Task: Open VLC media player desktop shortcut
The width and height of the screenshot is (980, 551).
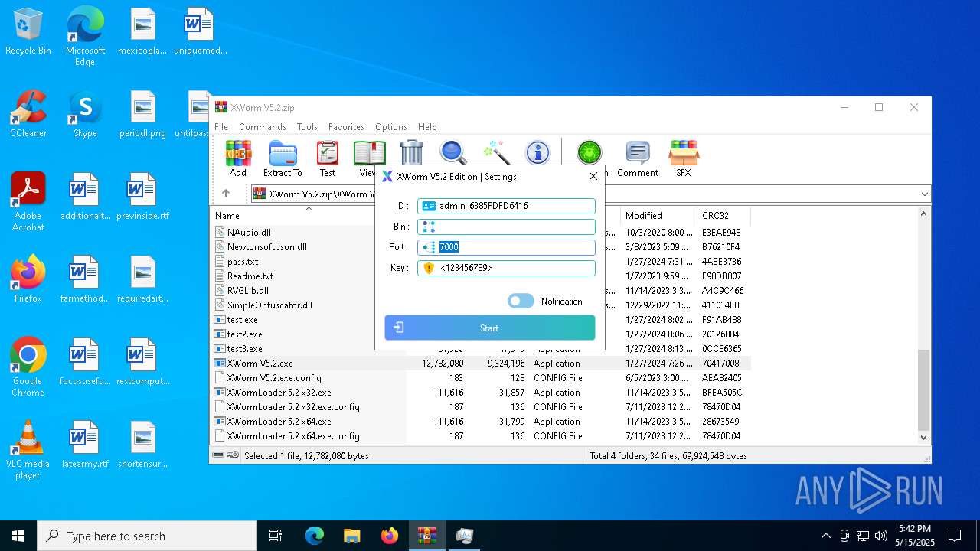Action: click(x=28, y=450)
